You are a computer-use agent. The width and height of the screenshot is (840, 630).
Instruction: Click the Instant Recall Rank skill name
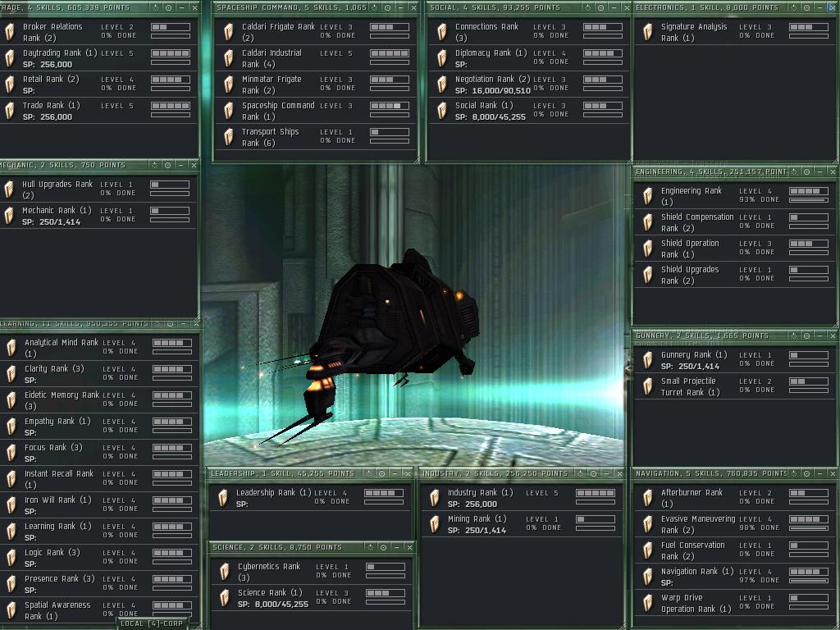tap(59, 473)
